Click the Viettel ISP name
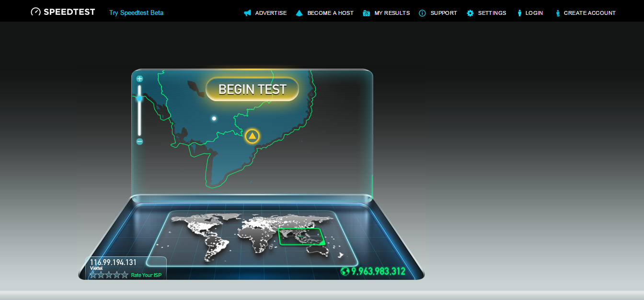This screenshot has width=644, height=300. click(x=96, y=268)
